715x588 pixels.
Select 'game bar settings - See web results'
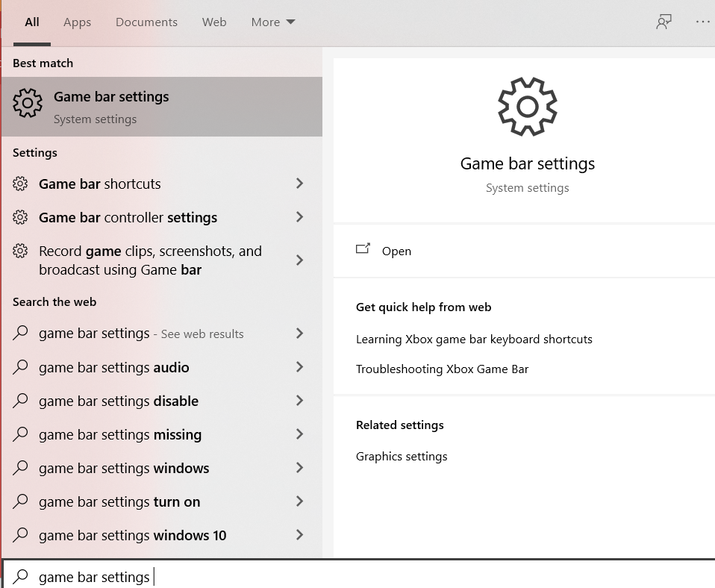pyautogui.click(x=162, y=334)
